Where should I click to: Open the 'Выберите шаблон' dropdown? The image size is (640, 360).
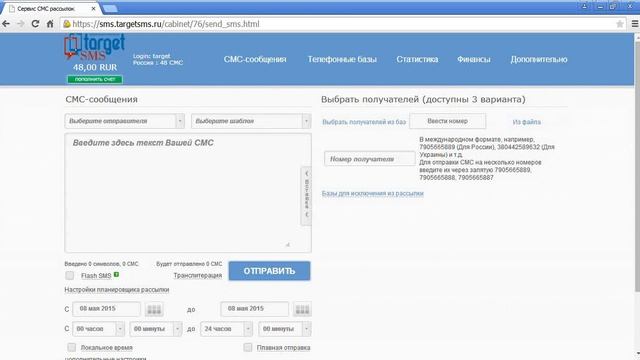tap(251, 121)
